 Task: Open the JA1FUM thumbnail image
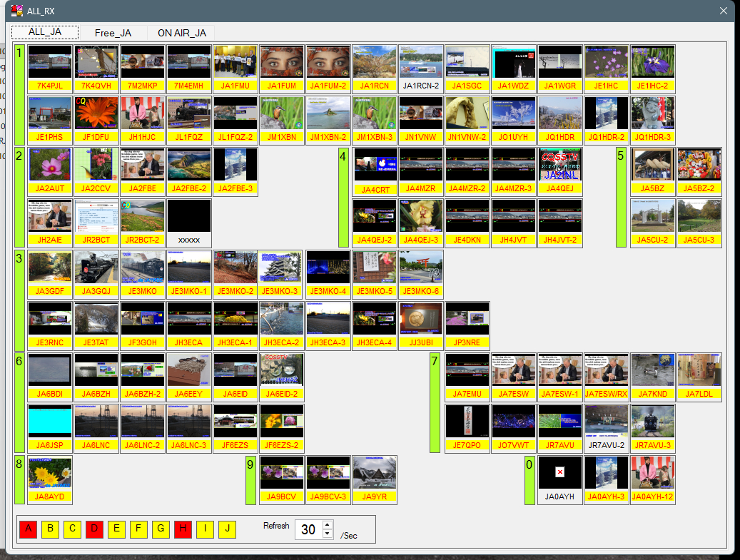[x=281, y=63]
